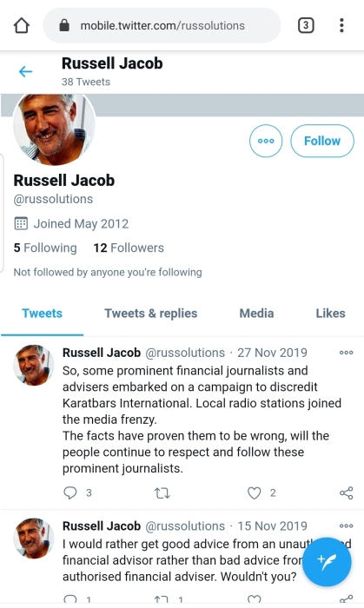
Task: Like the 27 Nov 2019 tweet
Action: (x=254, y=492)
